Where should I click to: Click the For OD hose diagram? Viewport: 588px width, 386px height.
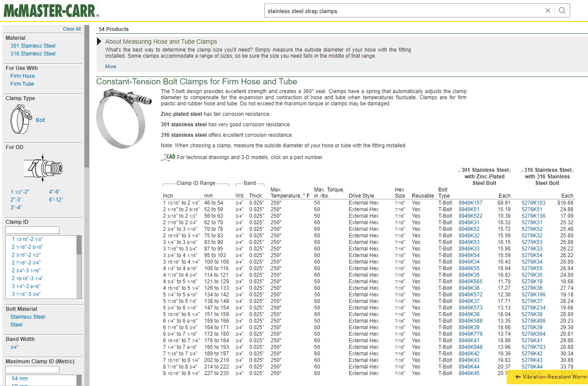pos(43,167)
